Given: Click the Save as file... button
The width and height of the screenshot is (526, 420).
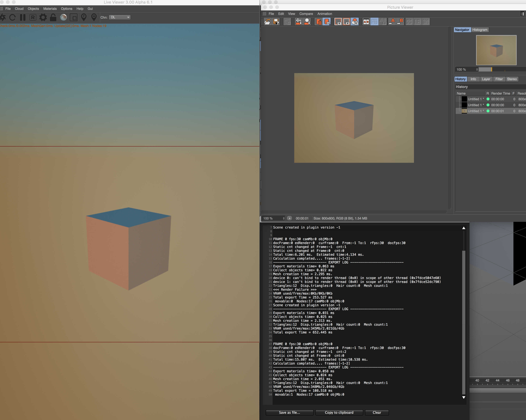Looking at the screenshot, I should (x=289, y=412).
